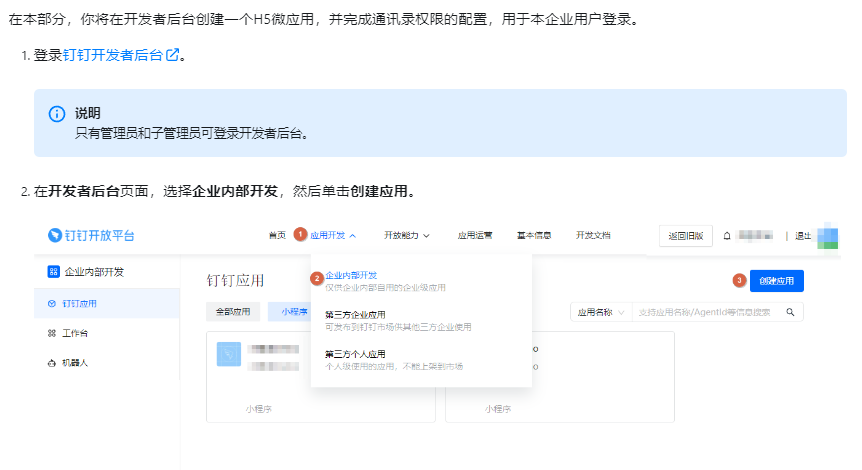This screenshot has height=470, width=862.
Task: Click the info icon beside 说明
Action: [57, 114]
